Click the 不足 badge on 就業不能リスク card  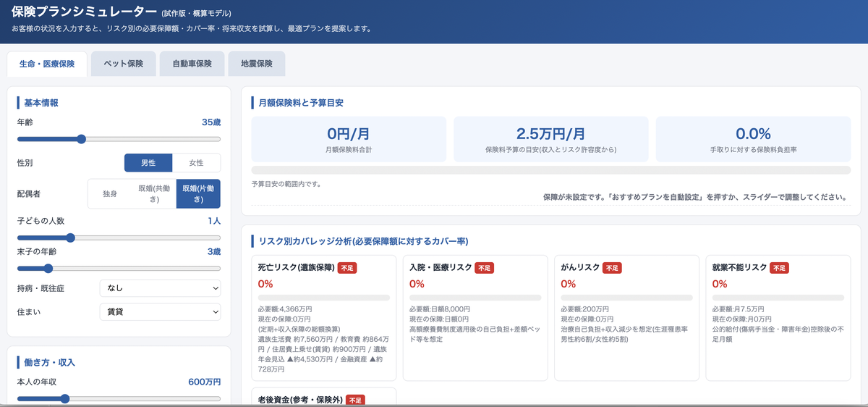pos(780,268)
